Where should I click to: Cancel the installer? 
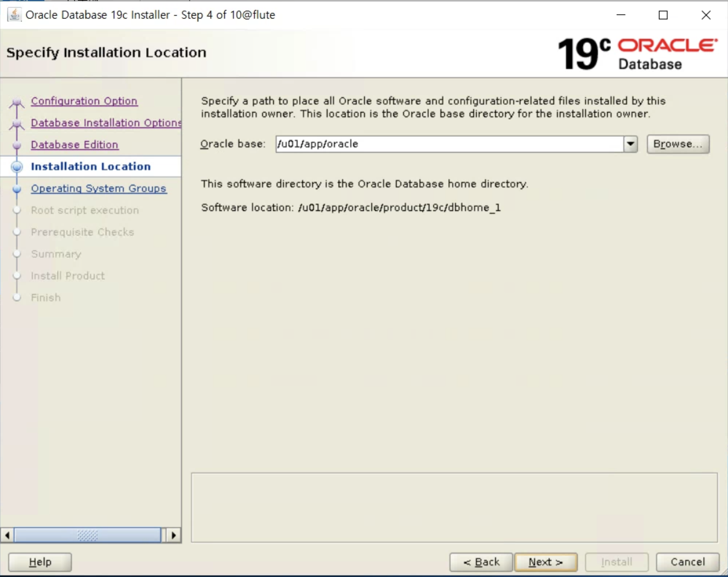click(x=688, y=562)
